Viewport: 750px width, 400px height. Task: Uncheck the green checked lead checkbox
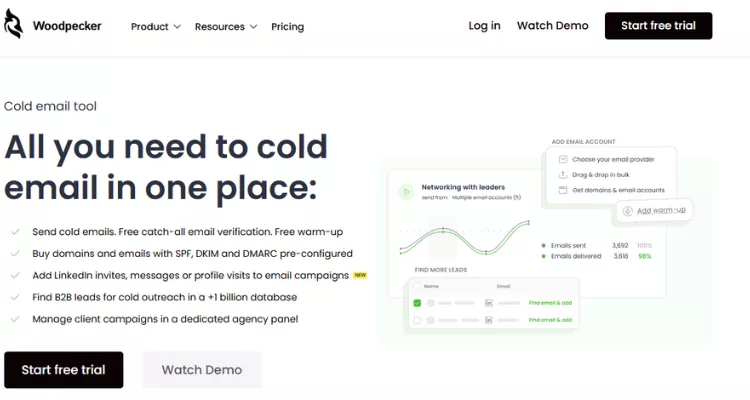tap(417, 302)
